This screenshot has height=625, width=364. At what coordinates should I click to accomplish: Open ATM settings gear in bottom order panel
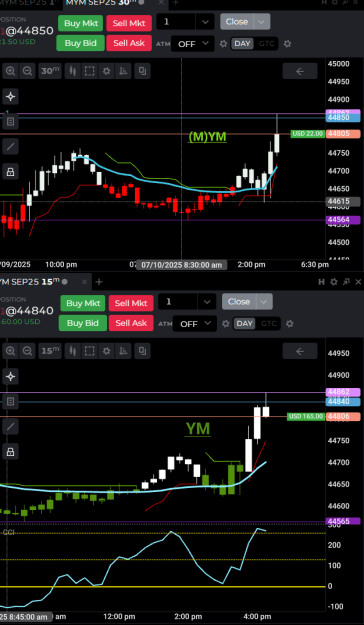tap(226, 324)
